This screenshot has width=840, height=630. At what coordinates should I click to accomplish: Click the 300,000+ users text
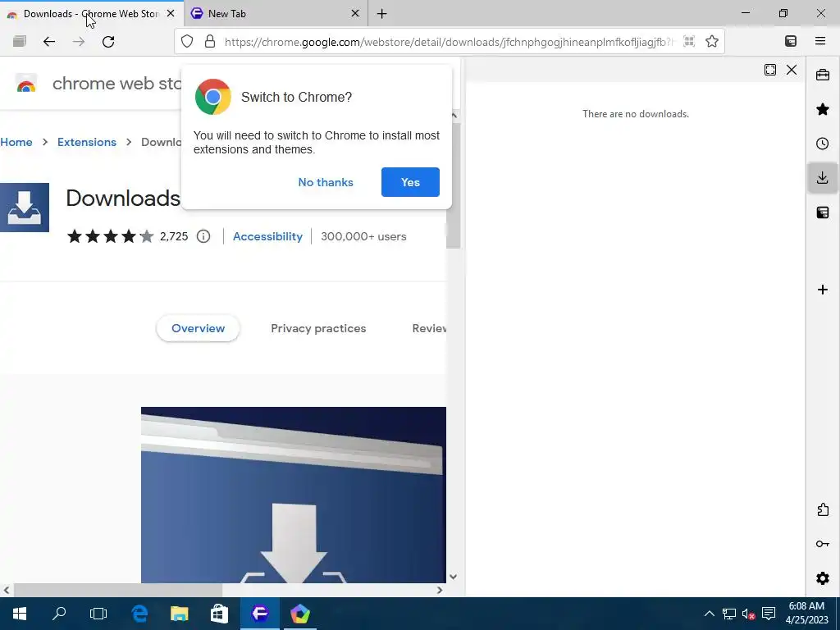(363, 236)
